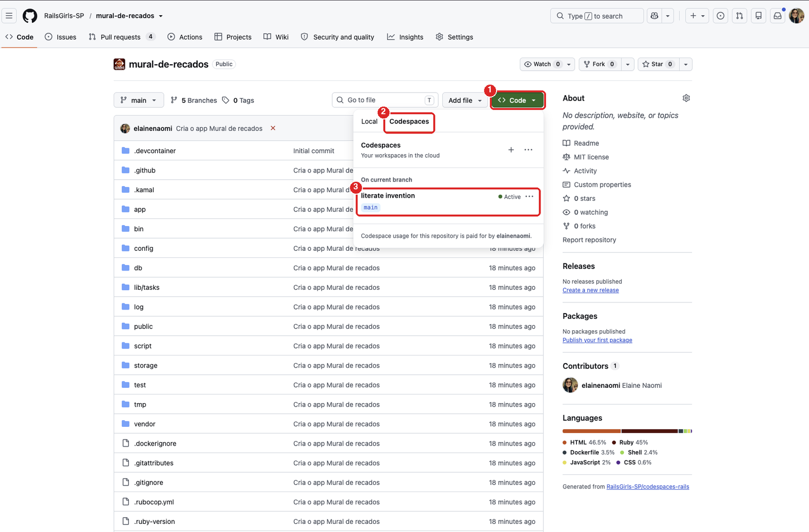Star the mural-de-recados repository
The width and height of the screenshot is (809, 532).
click(x=658, y=64)
